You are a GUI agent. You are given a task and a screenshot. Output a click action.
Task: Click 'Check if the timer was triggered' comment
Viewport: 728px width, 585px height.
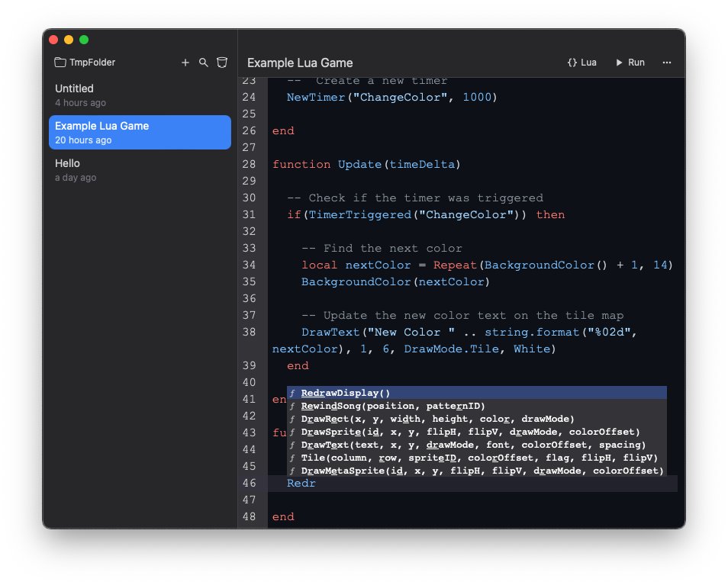pos(415,198)
